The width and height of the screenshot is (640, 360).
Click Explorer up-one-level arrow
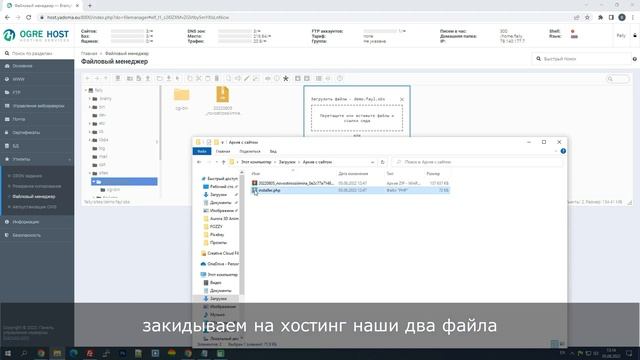tap(223, 162)
